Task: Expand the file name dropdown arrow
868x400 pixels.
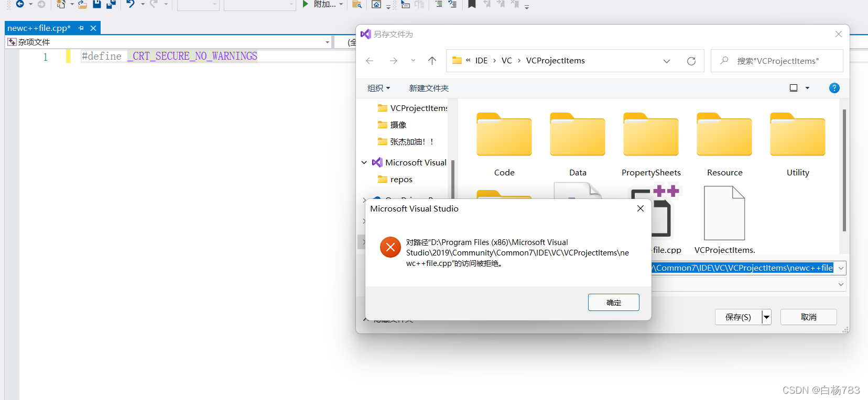Action: (841, 268)
